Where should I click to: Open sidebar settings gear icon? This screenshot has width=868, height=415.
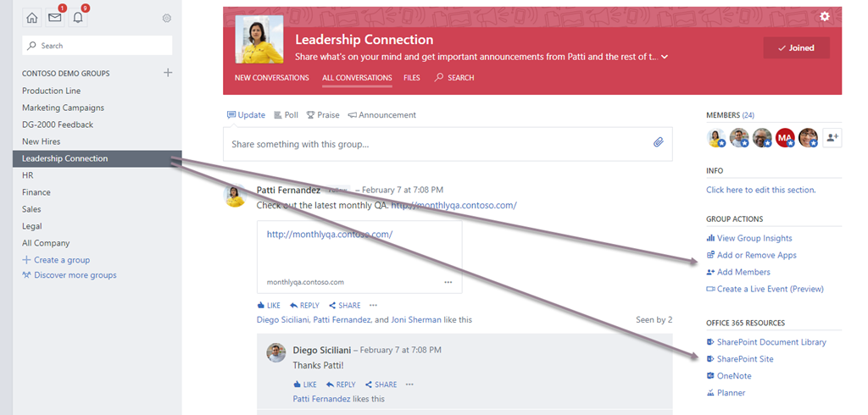(x=167, y=19)
